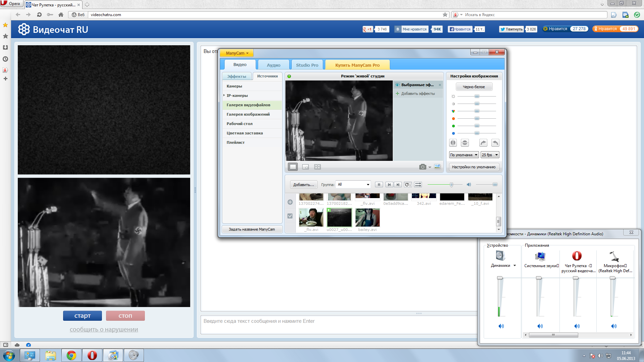Screen dimensions: 644x362
Task: Open new tab in Opera
Action: click(87, 5)
